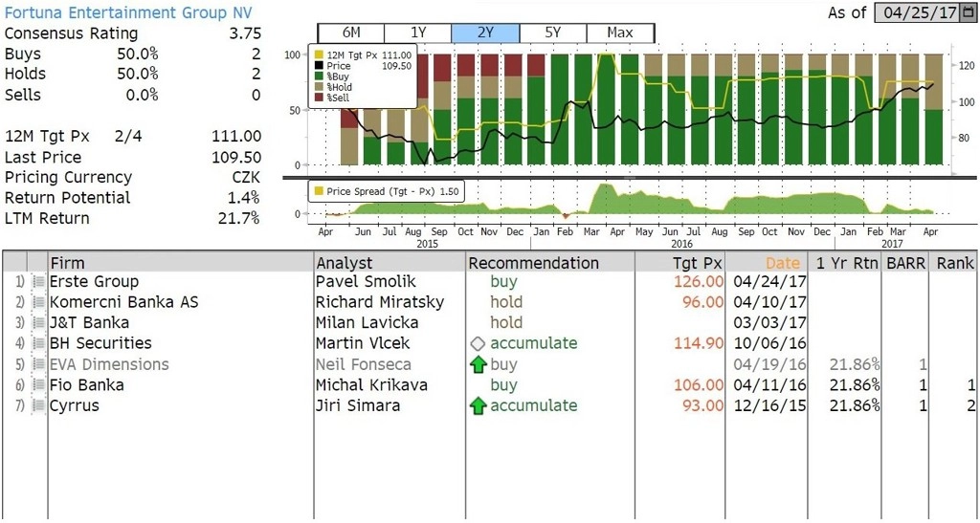Image resolution: width=980 pixels, height=523 pixels.
Task: Click analyst name Martin Vlcek
Action: click(x=365, y=344)
